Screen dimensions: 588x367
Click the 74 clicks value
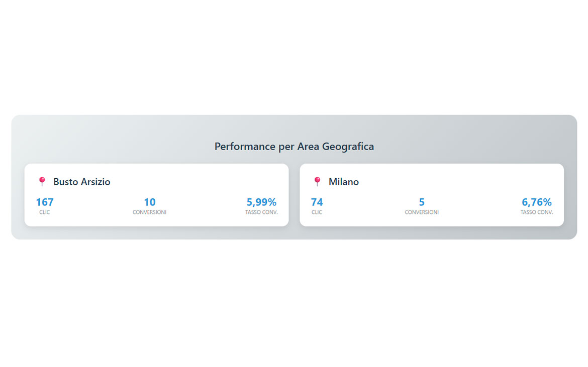coord(317,202)
